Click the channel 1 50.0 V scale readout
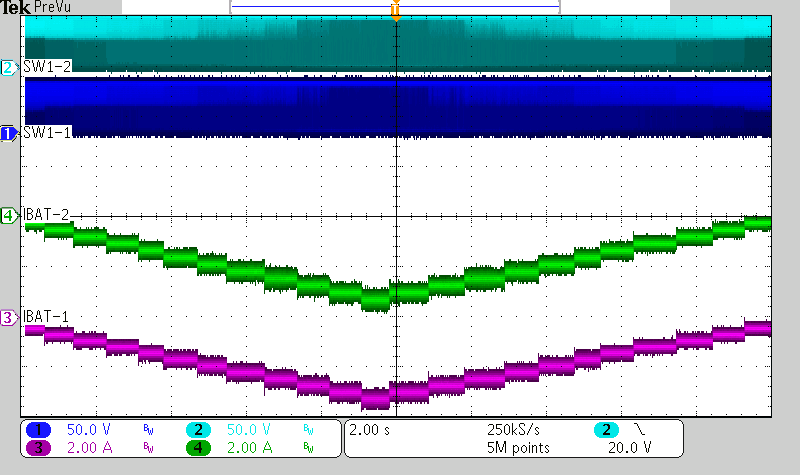The width and height of the screenshot is (800, 475). [x=88, y=429]
